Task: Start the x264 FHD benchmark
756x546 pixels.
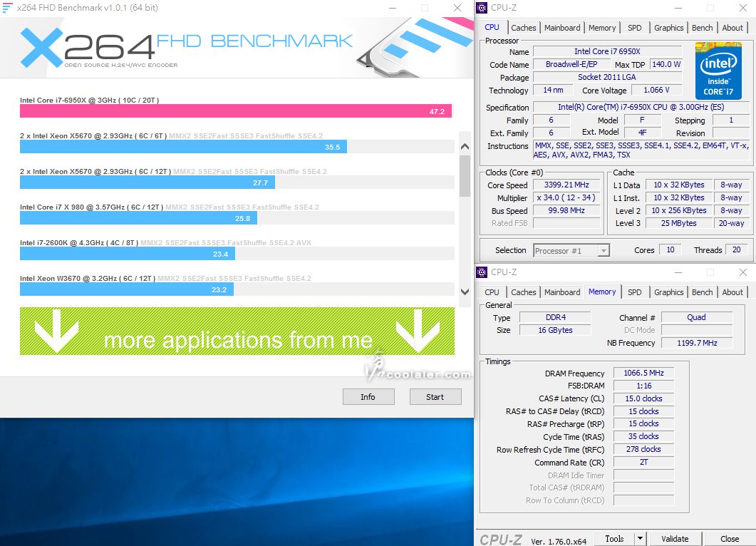Action: tap(435, 397)
